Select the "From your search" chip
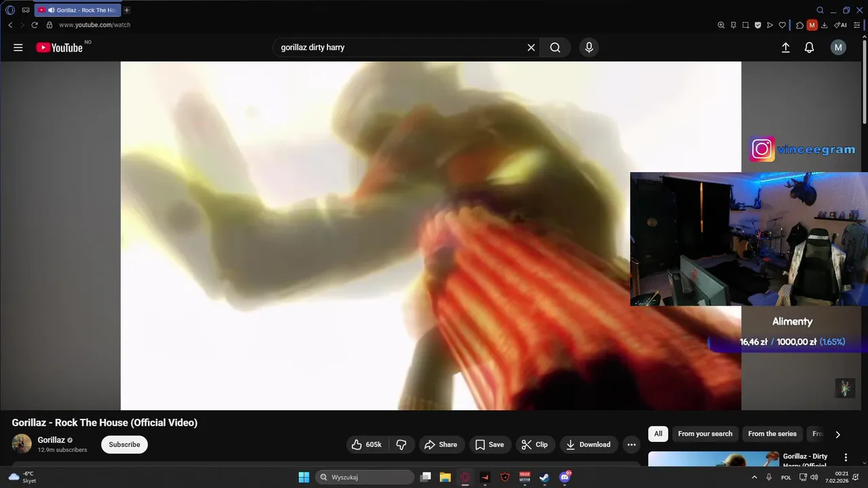The image size is (868, 488). tap(705, 434)
